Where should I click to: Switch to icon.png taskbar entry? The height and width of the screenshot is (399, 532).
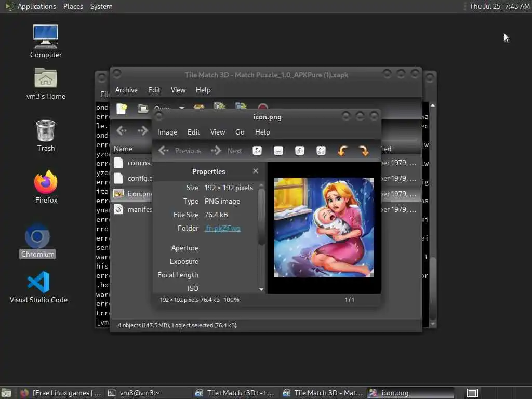[410, 393]
